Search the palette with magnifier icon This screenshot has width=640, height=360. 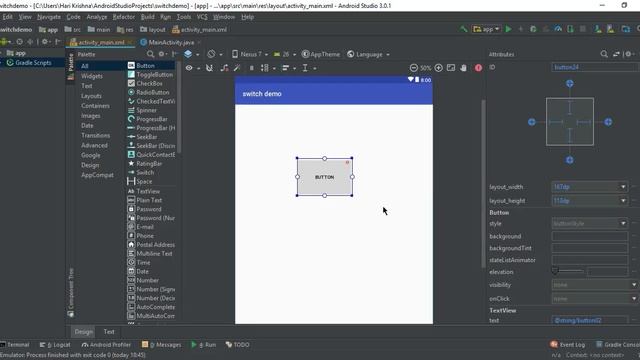[150, 54]
